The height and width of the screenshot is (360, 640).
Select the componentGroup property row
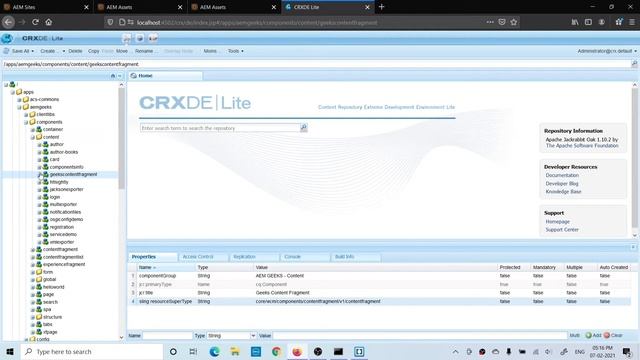(x=380, y=276)
